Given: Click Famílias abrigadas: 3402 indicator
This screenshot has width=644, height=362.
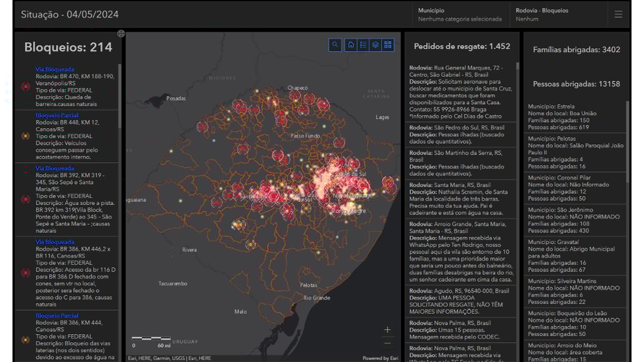Looking at the screenshot, I should (x=576, y=49).
